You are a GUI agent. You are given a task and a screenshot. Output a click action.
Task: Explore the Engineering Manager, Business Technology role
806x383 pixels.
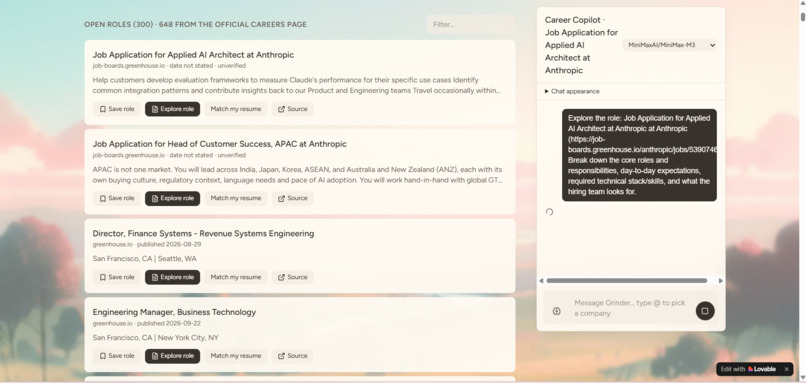pyautogui.click(x=172, y=356)
